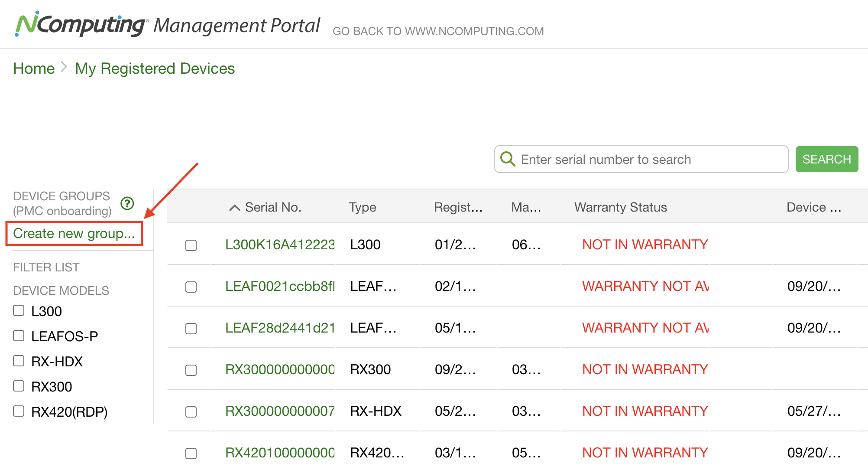Click the L300 type cell in the table

[365, 245]
